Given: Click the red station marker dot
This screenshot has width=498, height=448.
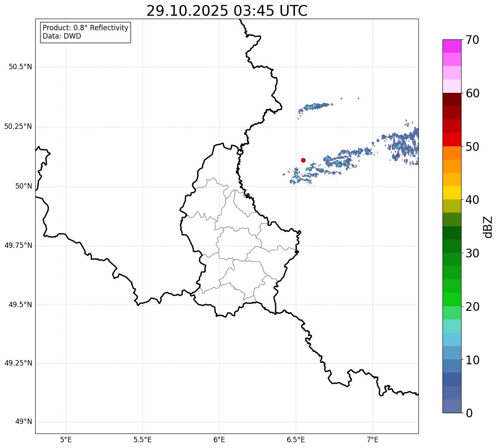Looking at the screenshot, I should (x=303, y=160).
